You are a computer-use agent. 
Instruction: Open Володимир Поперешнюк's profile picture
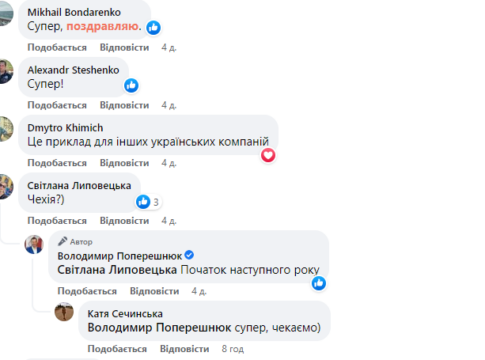34,244
